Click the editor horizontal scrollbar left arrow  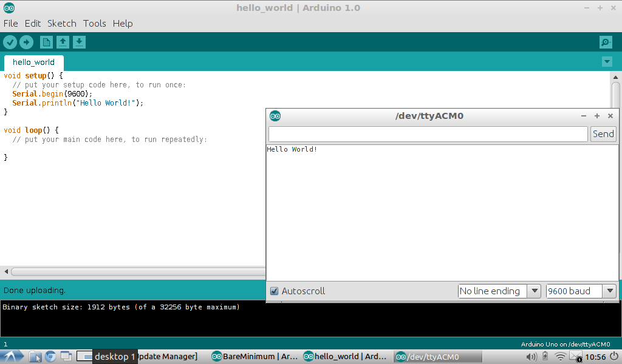click(6, 272)
